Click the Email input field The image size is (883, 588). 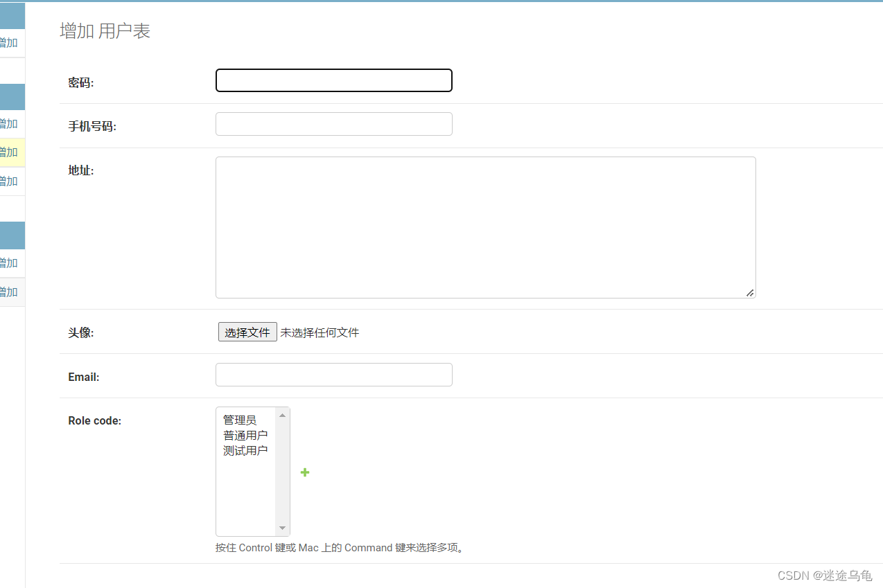click(333, 374)
